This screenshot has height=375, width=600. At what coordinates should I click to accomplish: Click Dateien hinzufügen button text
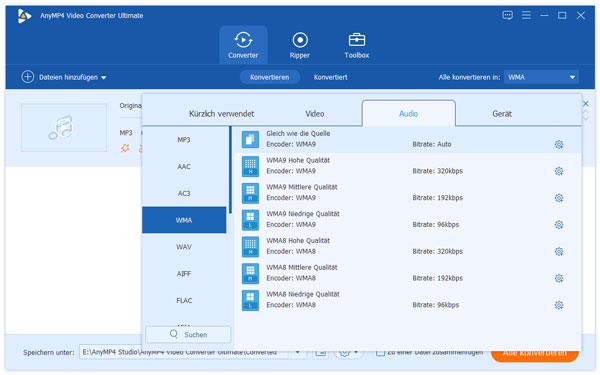tap(68, 77)
